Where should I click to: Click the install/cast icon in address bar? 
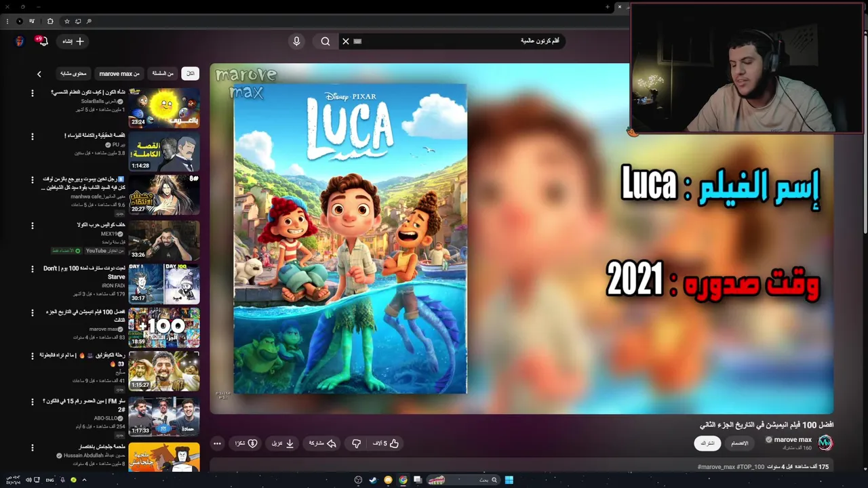[78, 22]
